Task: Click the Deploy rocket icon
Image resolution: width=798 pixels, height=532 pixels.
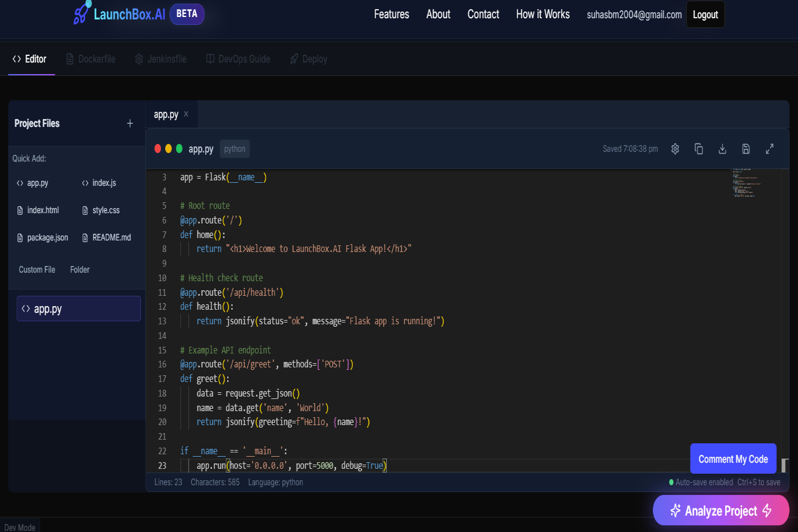Action: point(292,58)
